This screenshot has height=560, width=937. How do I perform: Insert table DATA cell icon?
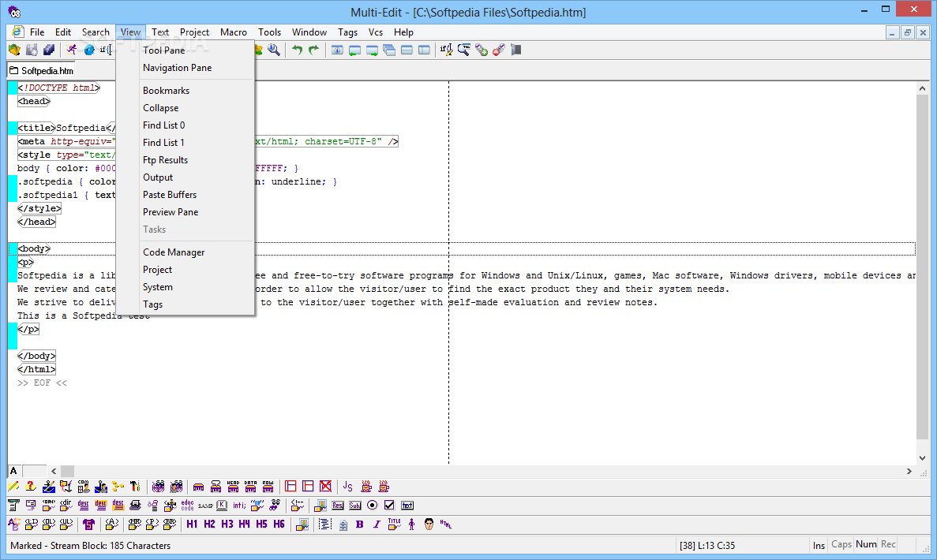[250, 487]
